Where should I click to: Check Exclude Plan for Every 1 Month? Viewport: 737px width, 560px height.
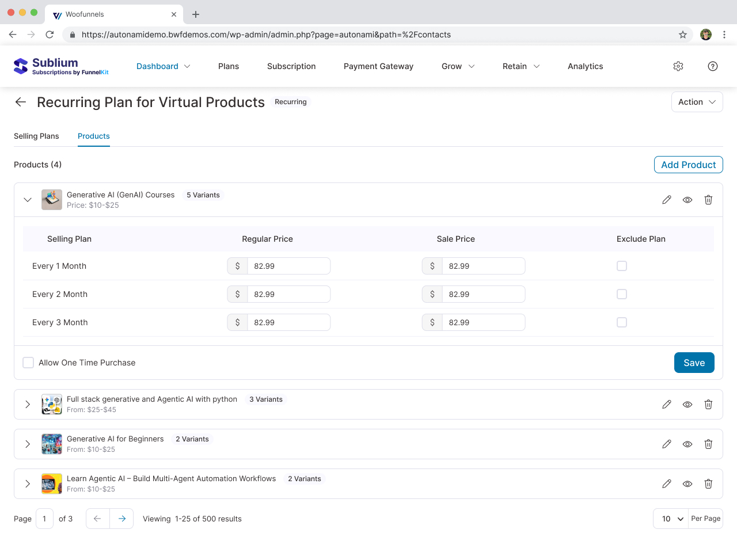click(x=622, y=266)
